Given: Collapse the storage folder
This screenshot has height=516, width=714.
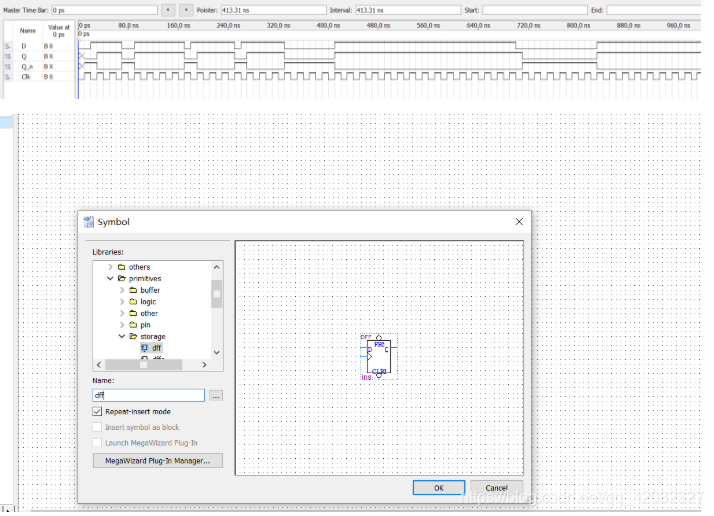Looking at the screenshot, I should click(x=122, y=336).
